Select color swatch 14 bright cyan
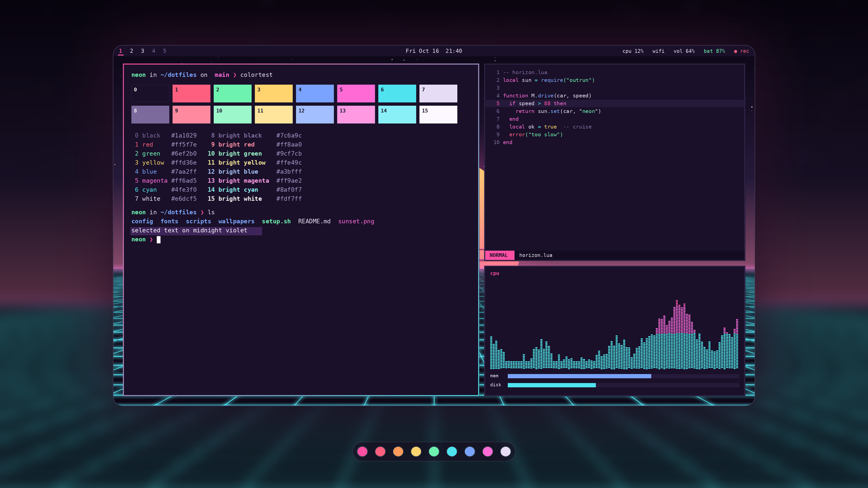868x488 pixels. [397, 114]
